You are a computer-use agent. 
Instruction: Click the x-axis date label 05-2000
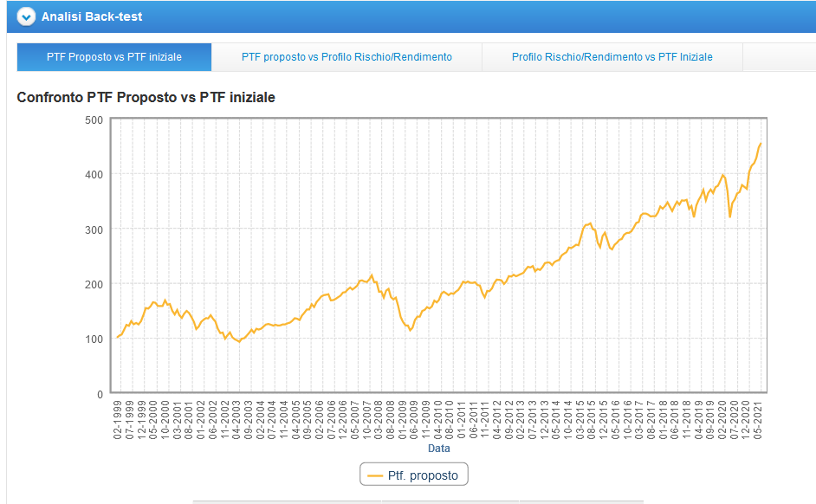pos(153,420)
